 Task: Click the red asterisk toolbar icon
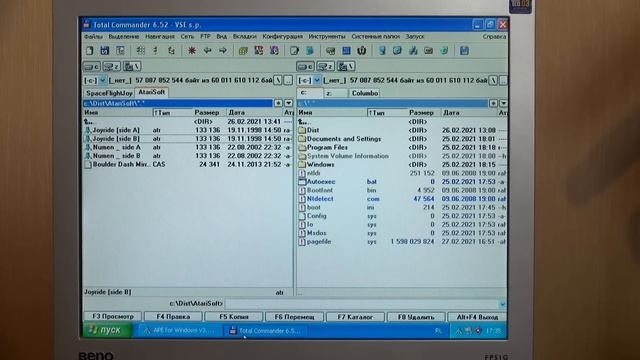tap(191, 51)
